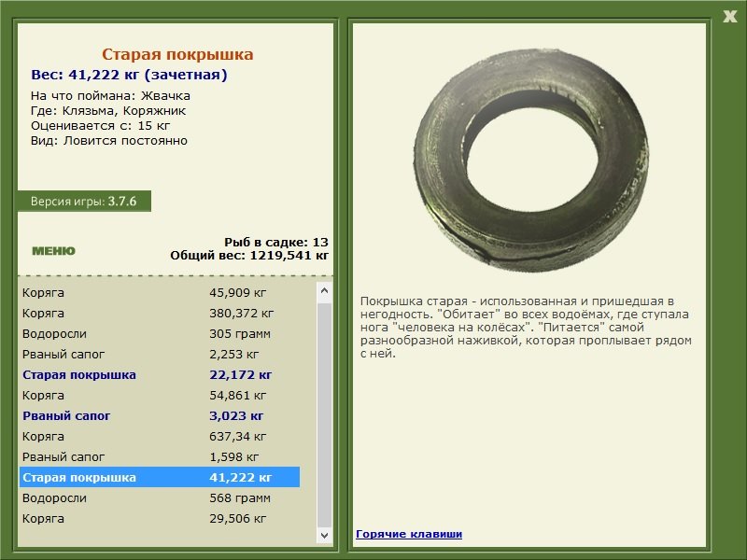Select the Водоросли 305 грамм entry

[x=160, y=333]
